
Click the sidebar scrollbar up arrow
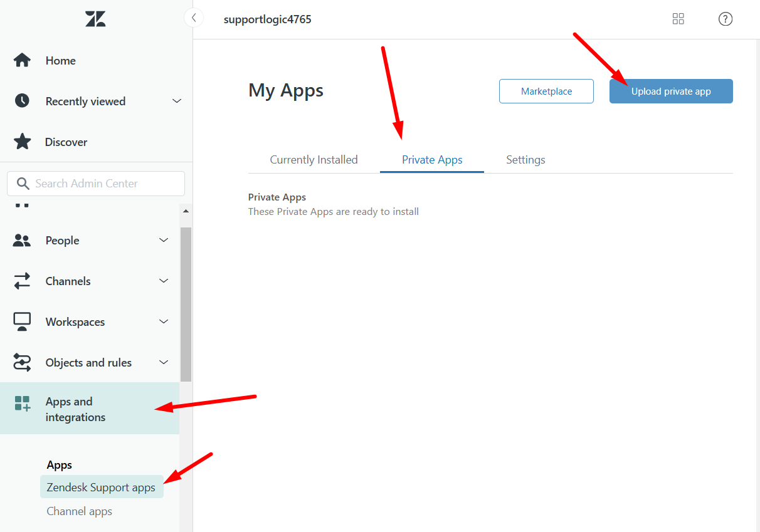coord(186,211)
